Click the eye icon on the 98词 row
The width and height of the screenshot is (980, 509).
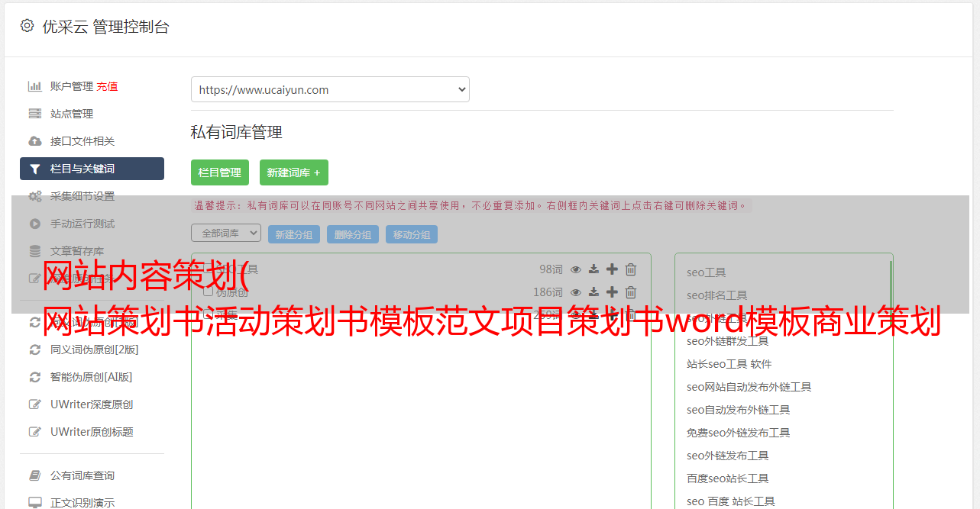(x=576, y=269)
